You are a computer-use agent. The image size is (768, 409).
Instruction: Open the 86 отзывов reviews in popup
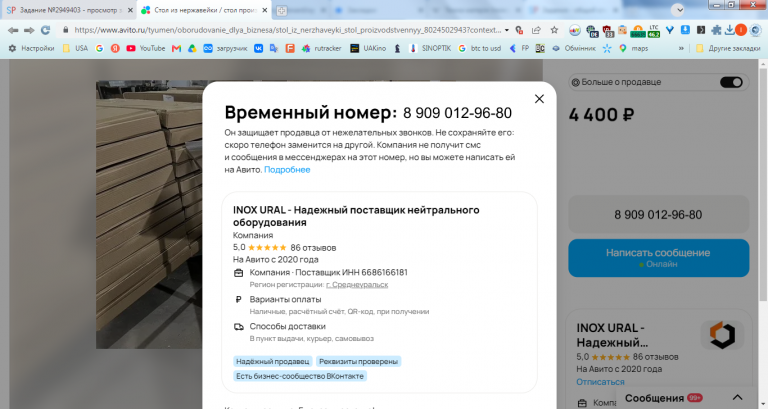coord(313,248)
